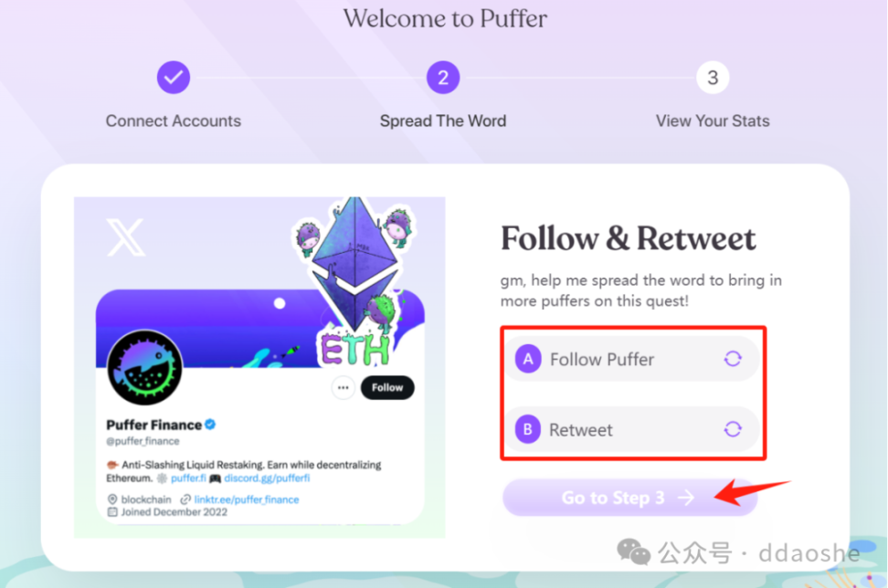Image resolution: width=888 pixels, height=588 pixels.
Task: Open the linktr.ee/puffer_finance link
Action: pyautogui.click(x=247, y=499)
